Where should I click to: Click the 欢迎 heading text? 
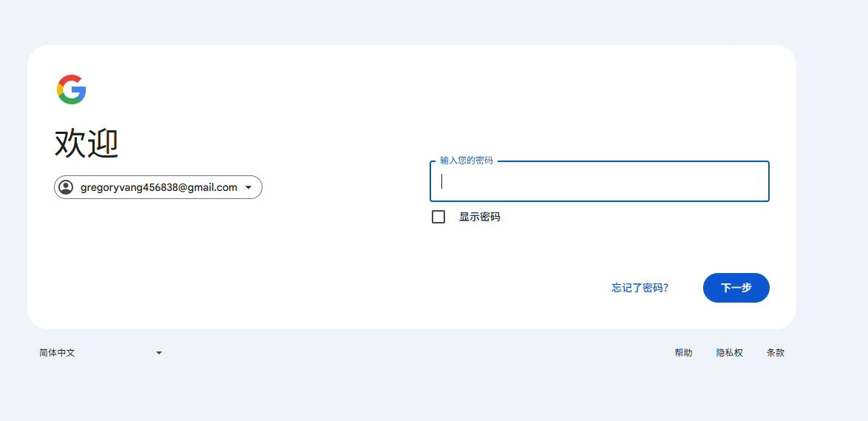pos(87,143)
